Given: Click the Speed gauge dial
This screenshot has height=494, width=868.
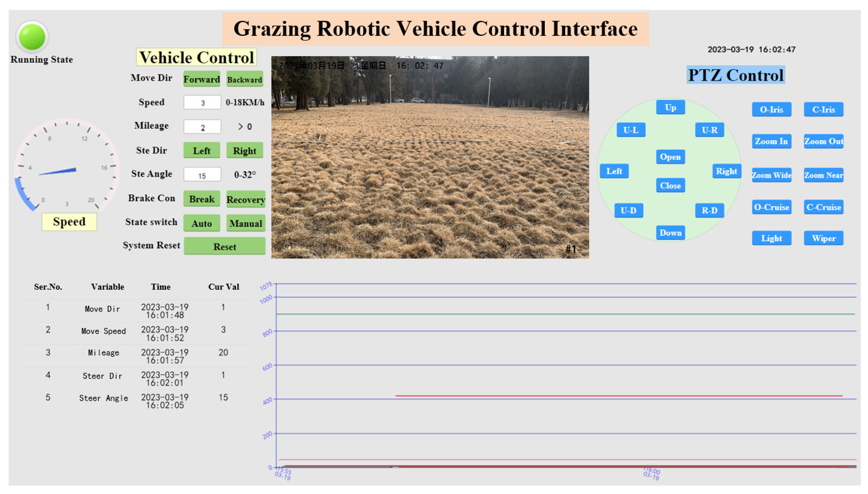Looking at the screenshot, I should tap(67, 166).
